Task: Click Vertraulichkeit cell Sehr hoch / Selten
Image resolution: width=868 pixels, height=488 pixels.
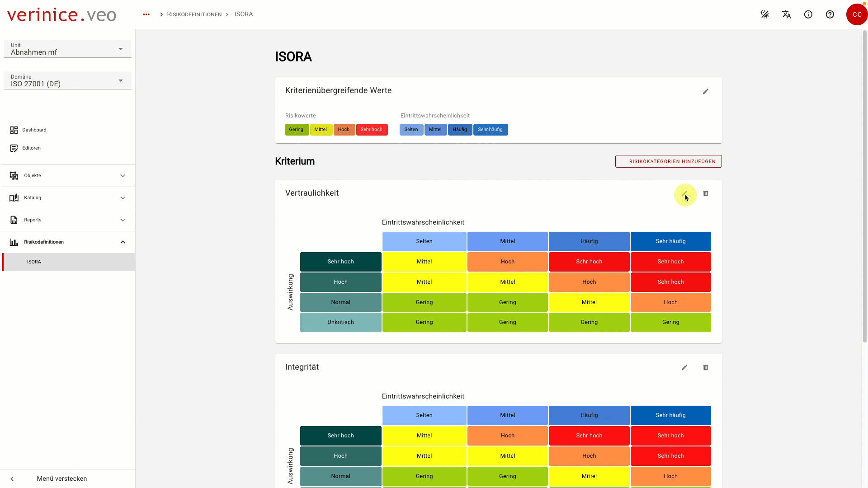Action: 425,262
